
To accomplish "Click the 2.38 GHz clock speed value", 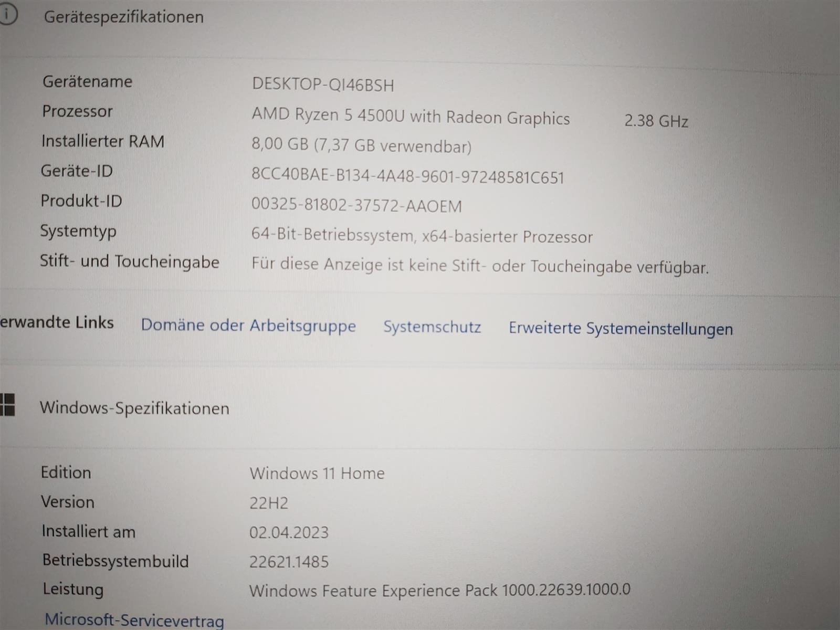I will [656, 121].
